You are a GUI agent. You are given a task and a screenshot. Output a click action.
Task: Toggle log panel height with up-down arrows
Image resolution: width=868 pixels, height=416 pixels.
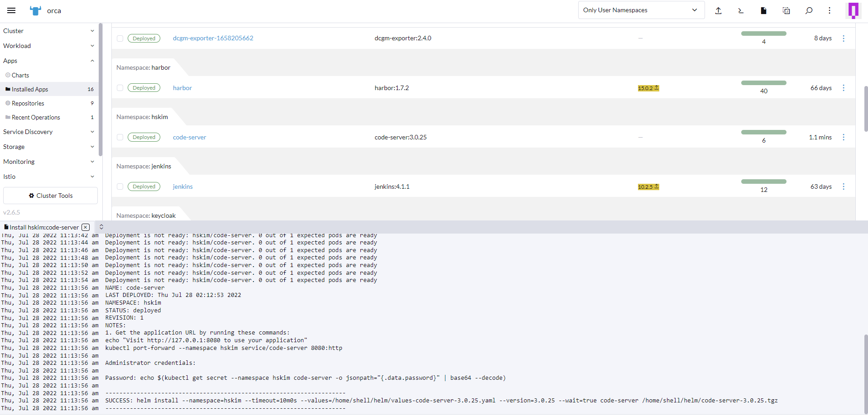click(x=101, y=227)
